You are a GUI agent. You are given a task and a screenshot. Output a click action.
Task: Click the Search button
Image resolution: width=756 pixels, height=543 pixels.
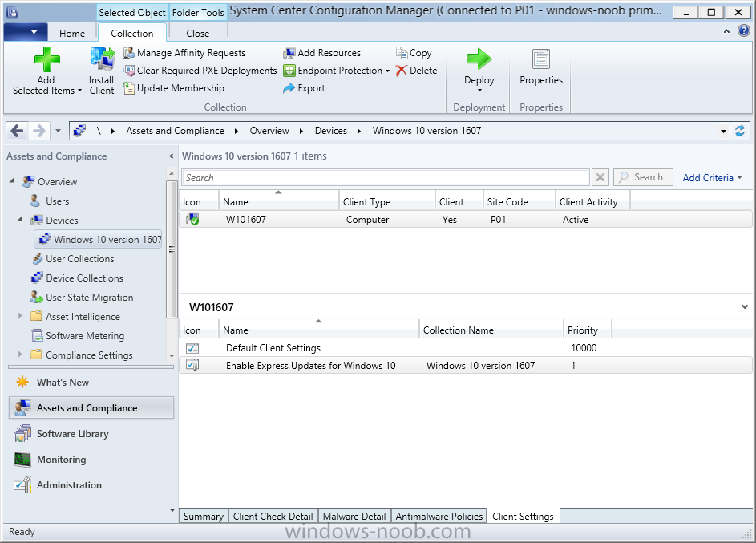(x=643, y=177)
